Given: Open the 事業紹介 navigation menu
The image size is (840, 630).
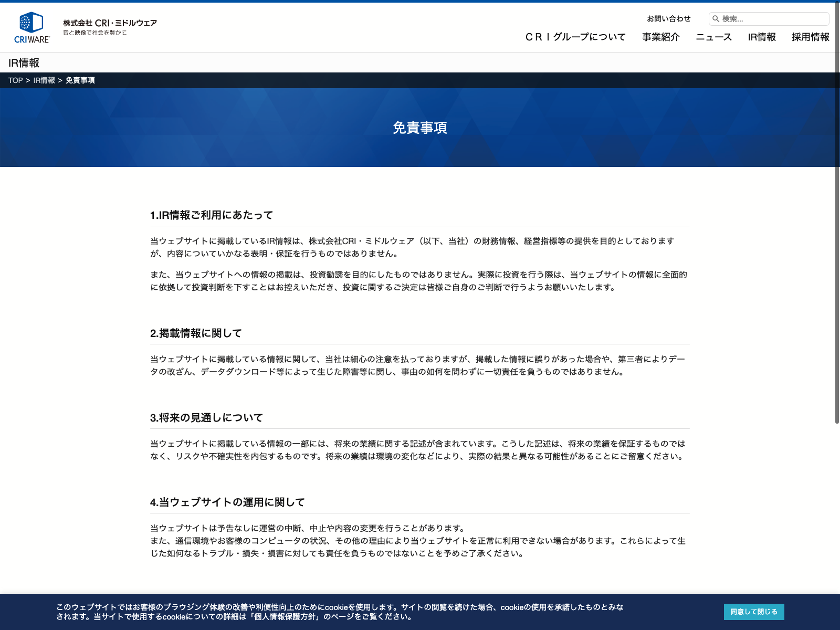Looking at the screenshot, I should pos(660,37).
